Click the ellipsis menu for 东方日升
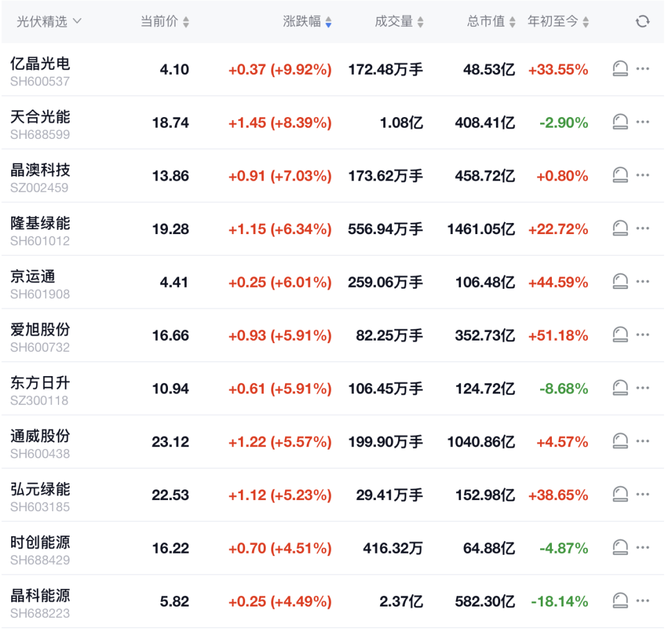Viewport: 672px width, 632px height. [643, 387]
